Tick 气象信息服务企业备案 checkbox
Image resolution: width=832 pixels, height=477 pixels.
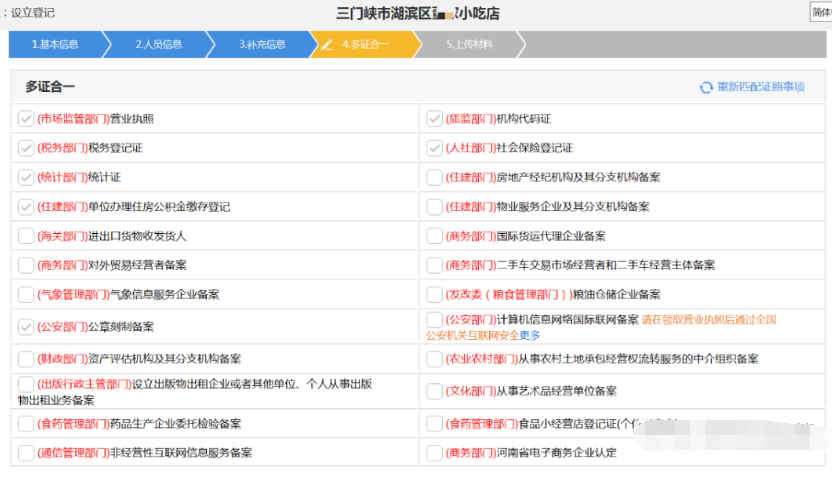coord(26,295)
